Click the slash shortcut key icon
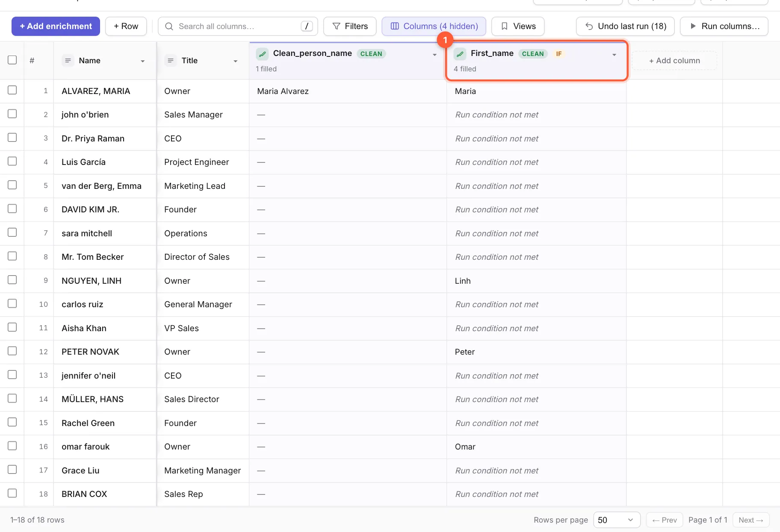The width and height of the screenshot is (780, 532). click(307, 26)
